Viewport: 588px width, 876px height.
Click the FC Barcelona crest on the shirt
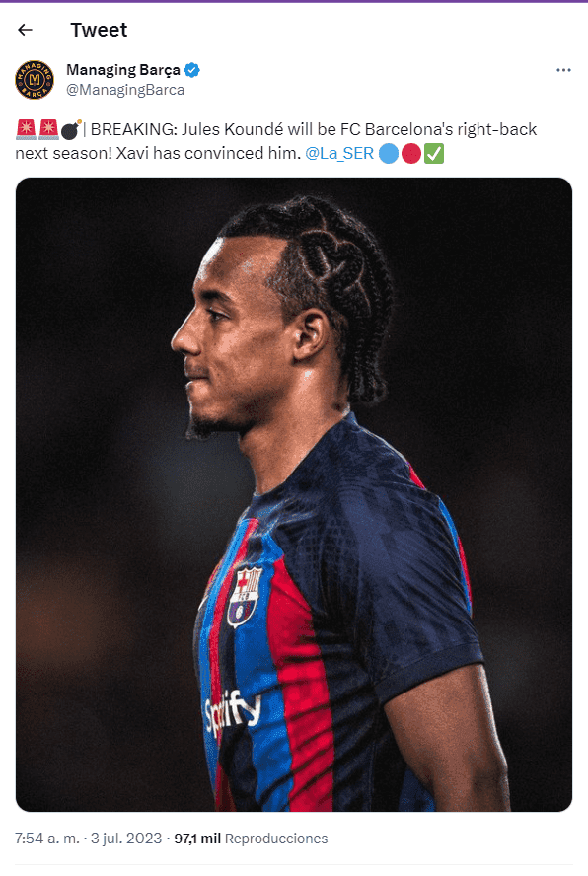tap(245, 596)
